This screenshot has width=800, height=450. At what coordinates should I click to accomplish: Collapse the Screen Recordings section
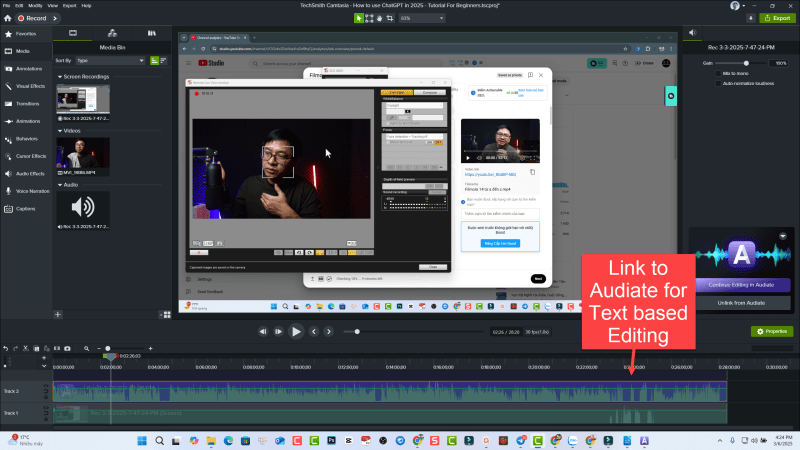coord(59,75)
